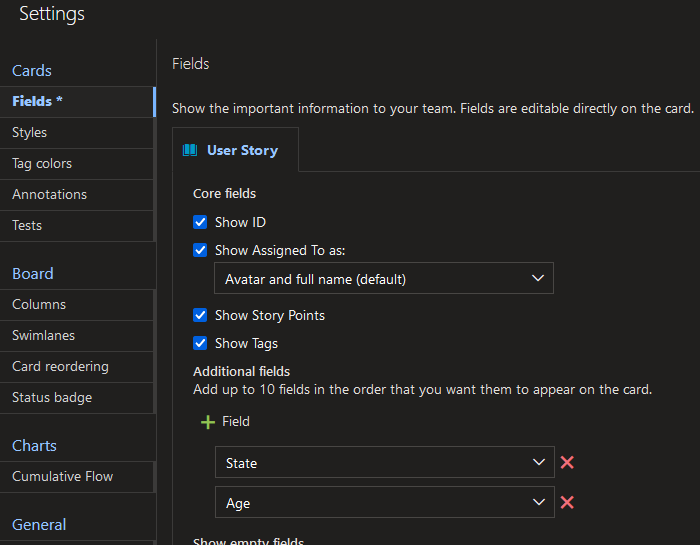Open Tag colors settings
Viewport: 700px width, 545px height.
[x=77, y=163]
